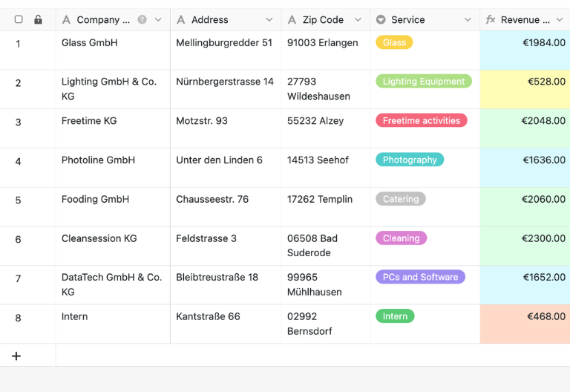Click the red Freetime activities tag
570x392 pixels.
[422, 121]
